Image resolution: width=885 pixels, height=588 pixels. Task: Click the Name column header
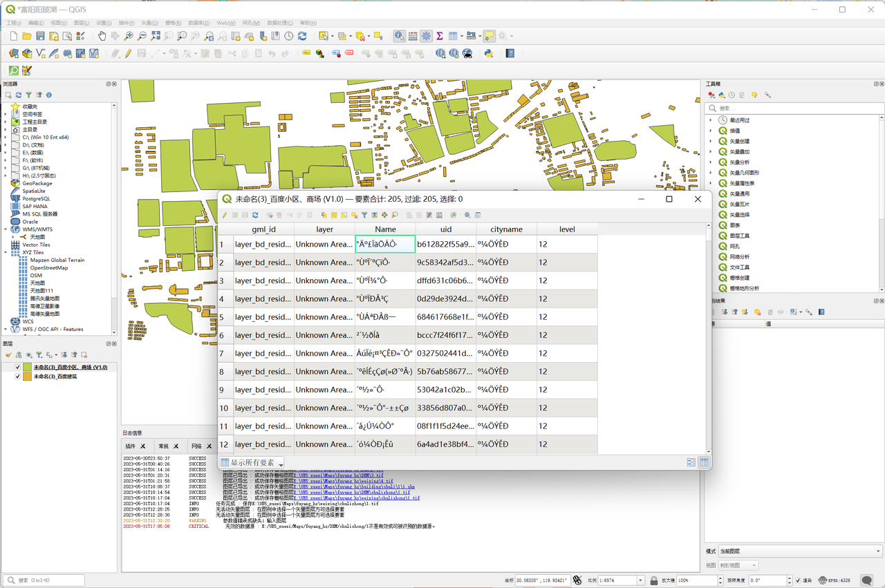(385, 229)
